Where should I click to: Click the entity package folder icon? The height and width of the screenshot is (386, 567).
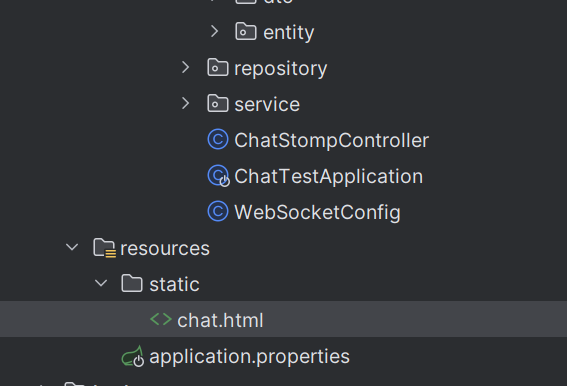(x=246, y=31)
